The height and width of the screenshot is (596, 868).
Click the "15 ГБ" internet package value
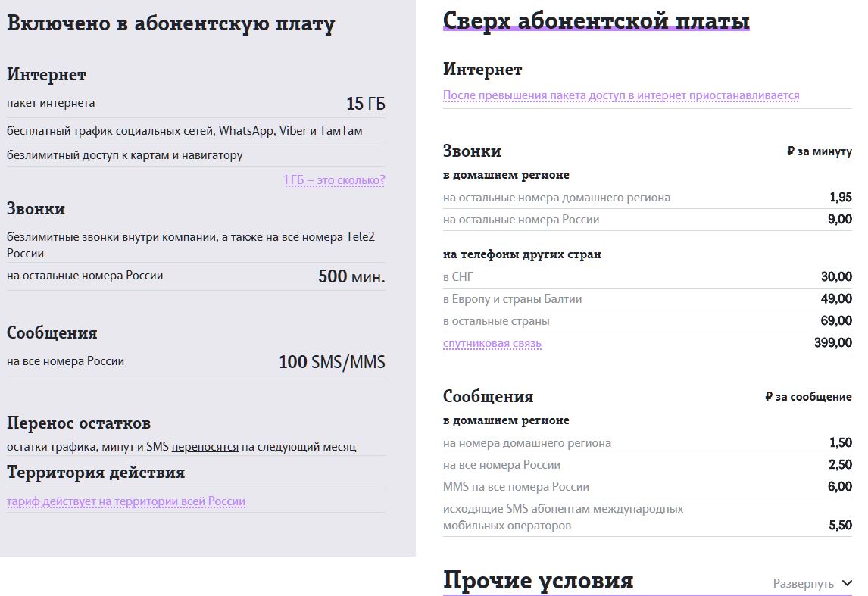365,104
